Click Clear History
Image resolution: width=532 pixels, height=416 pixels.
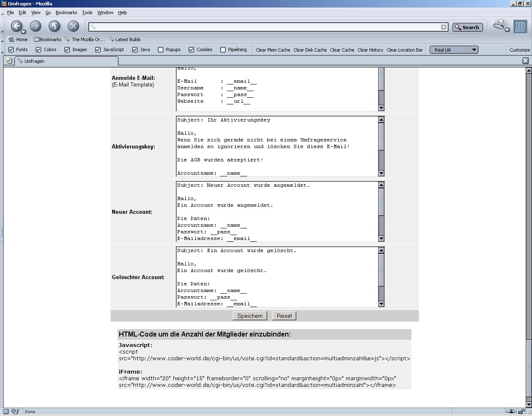point(370,50)
